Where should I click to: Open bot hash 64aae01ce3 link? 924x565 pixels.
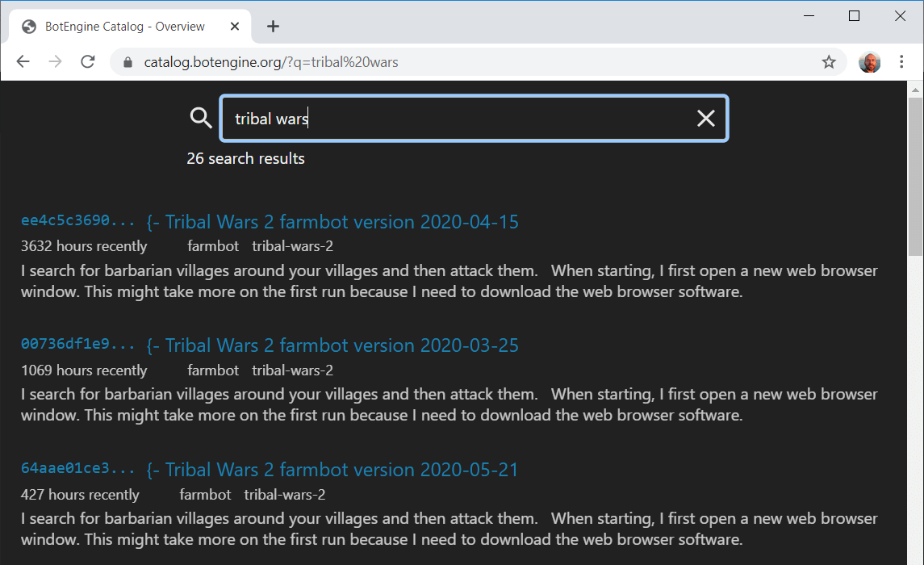click(x=77, y=468)
